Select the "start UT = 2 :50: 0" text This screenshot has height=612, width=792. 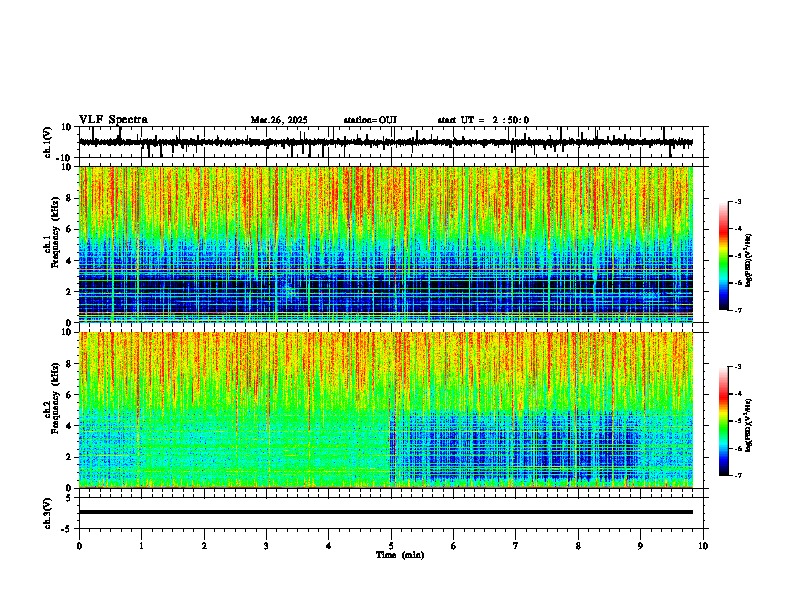point(483,120)
